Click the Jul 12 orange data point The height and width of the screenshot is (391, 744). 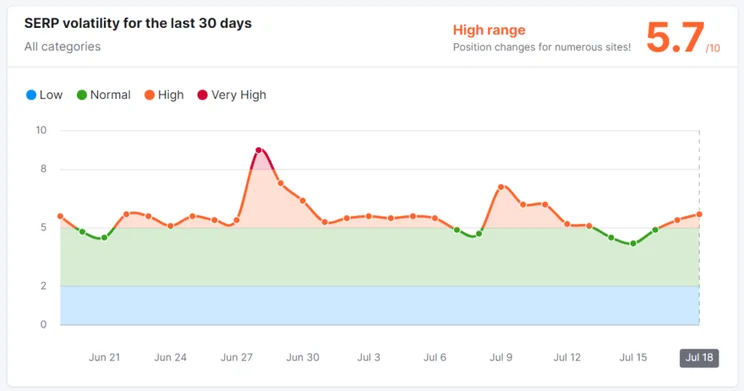point(567,224)
